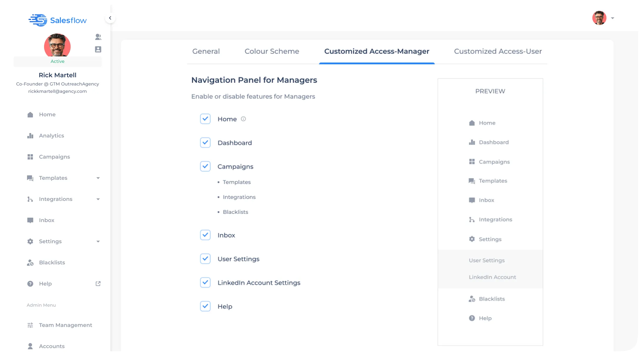
Task: Click the Blacklists icon in preview panel
Action: click(x=472, y=299)
